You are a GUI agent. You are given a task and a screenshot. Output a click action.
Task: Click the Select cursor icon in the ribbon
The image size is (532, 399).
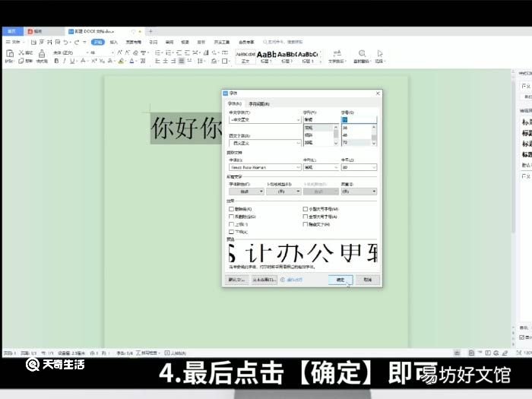click(x=380, y=53)
